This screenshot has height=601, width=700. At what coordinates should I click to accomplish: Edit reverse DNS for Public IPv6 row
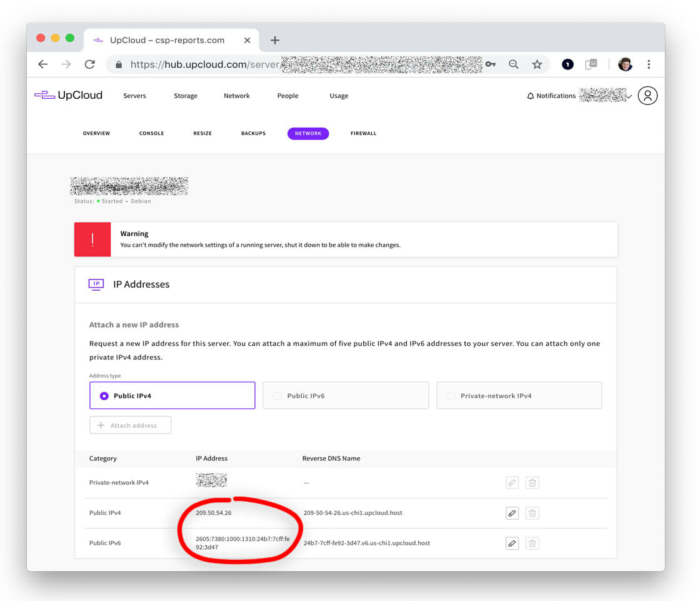pos(512,543)
